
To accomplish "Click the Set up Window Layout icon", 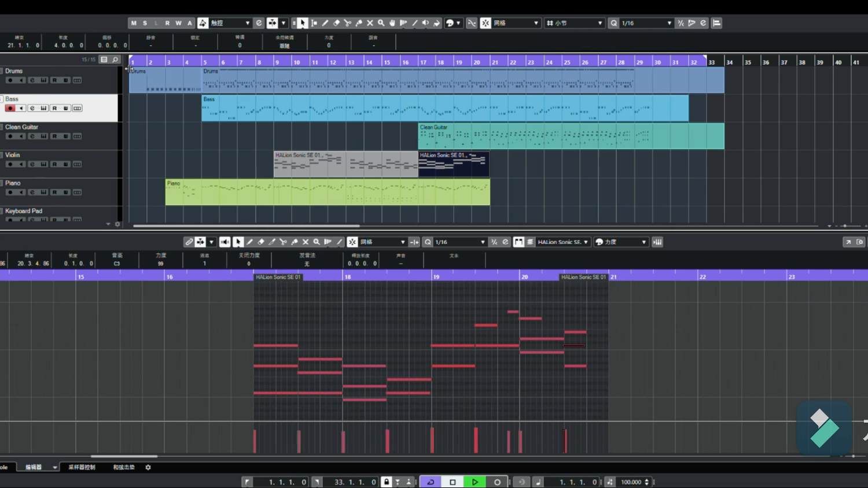I will (x=716, y=23).
